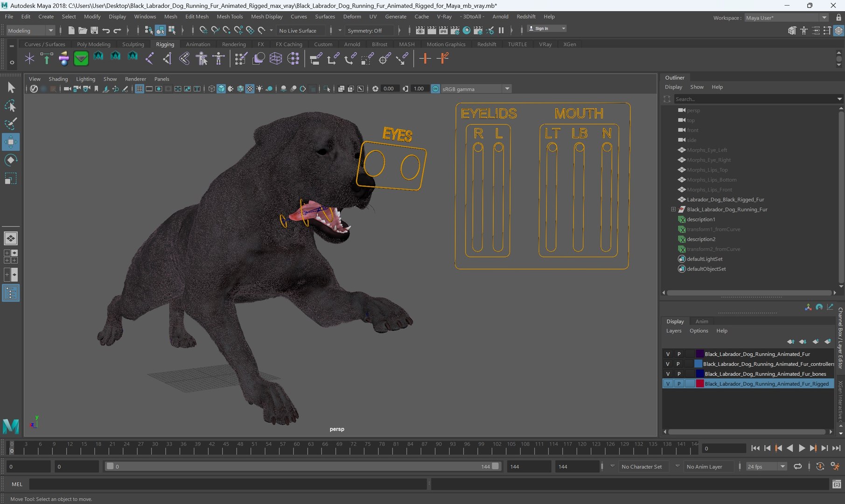Switch to the Anim layer tab
The image size is (845, 504).
[x=701, y=322]
